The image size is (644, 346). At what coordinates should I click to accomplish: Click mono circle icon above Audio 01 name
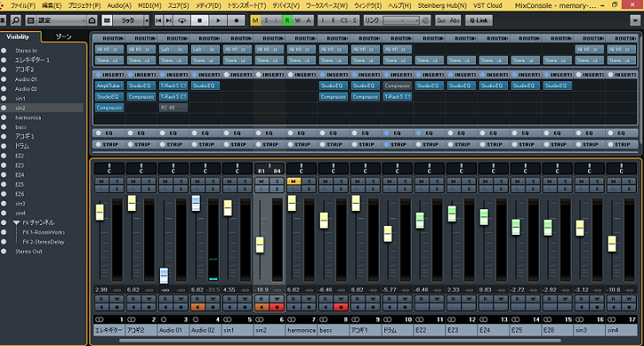click(x=163, y=320)
